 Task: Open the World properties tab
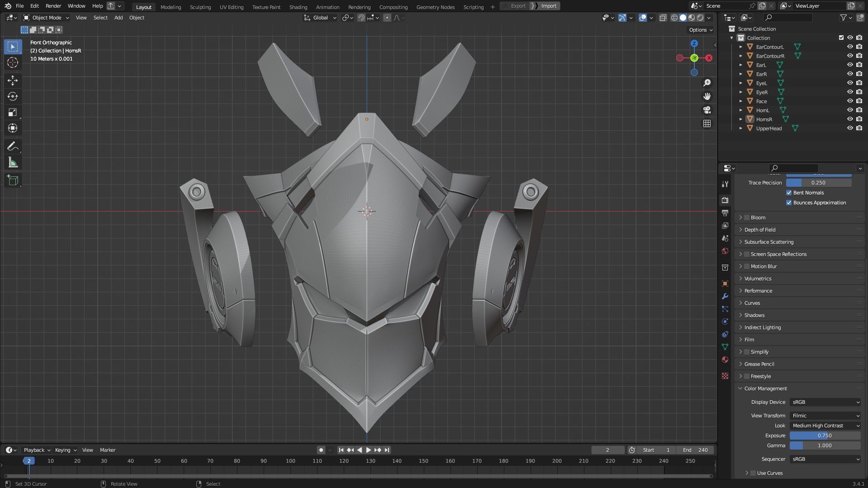pos(725,251)
